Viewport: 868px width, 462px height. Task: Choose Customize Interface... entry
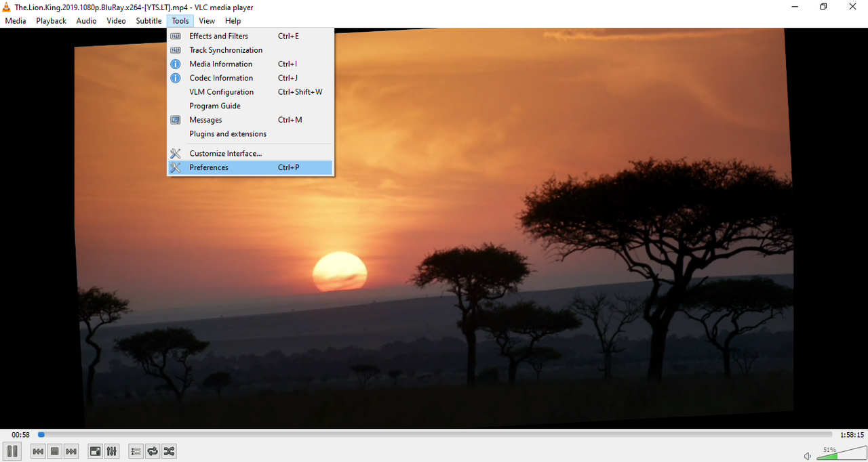(250, 153)
